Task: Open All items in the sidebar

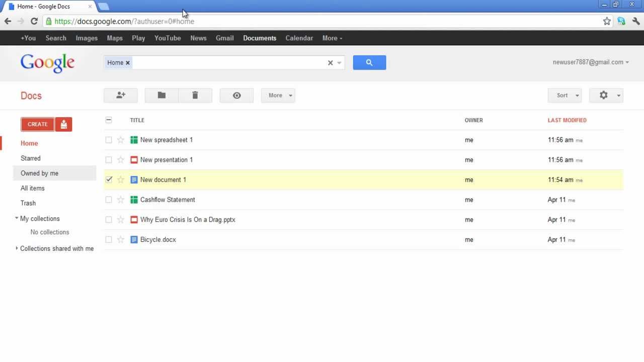Action: click(x=33, y=189)
